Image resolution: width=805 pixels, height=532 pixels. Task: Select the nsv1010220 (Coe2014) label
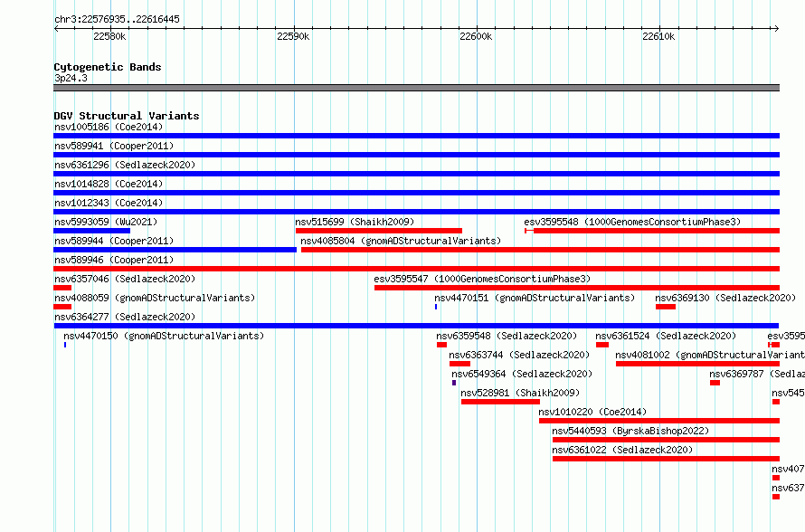[592, 412]
